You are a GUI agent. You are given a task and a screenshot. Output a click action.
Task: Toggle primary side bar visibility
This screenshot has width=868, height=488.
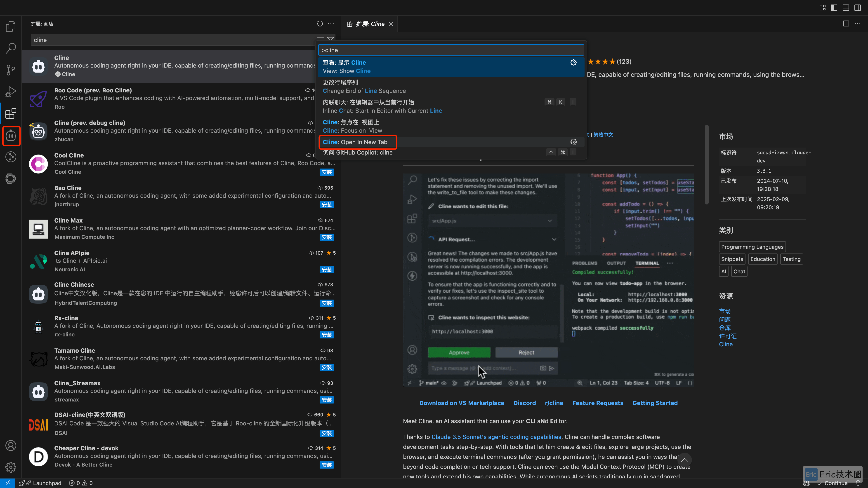[834, 7]
